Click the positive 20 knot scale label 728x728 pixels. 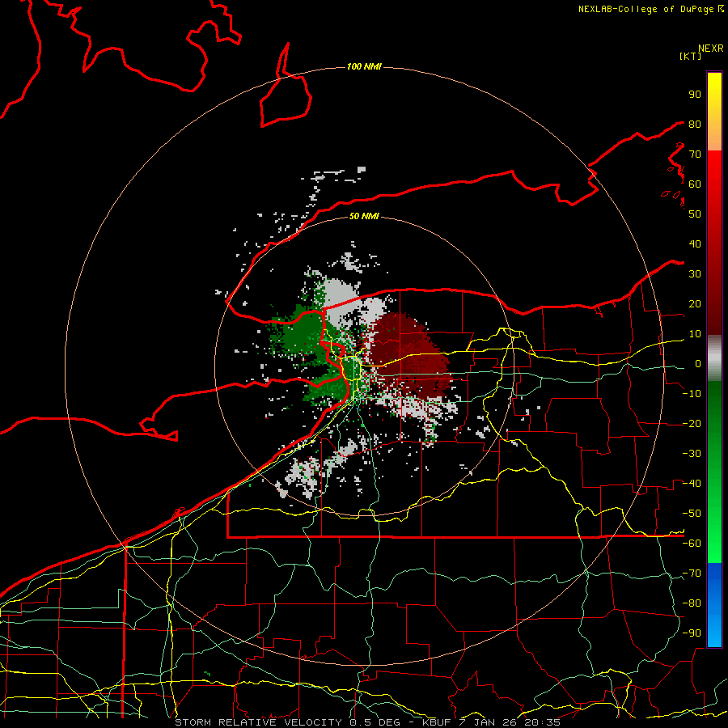(695, 303)
